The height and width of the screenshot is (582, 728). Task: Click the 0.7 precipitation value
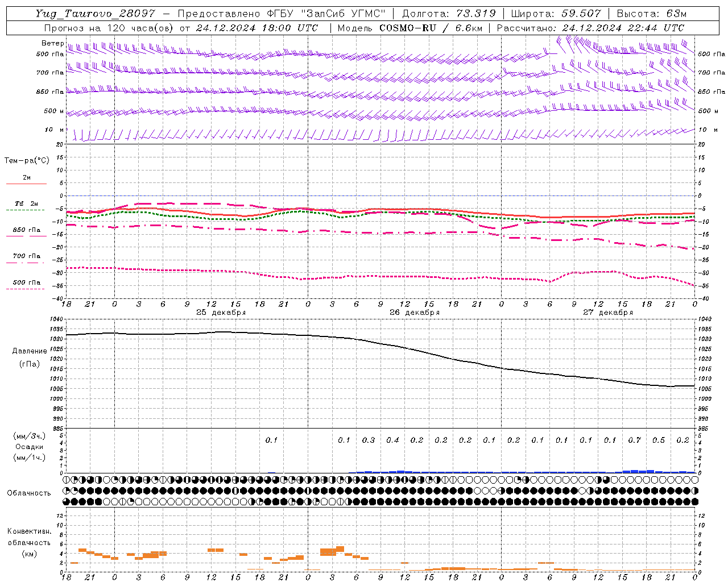coord(634,440)
